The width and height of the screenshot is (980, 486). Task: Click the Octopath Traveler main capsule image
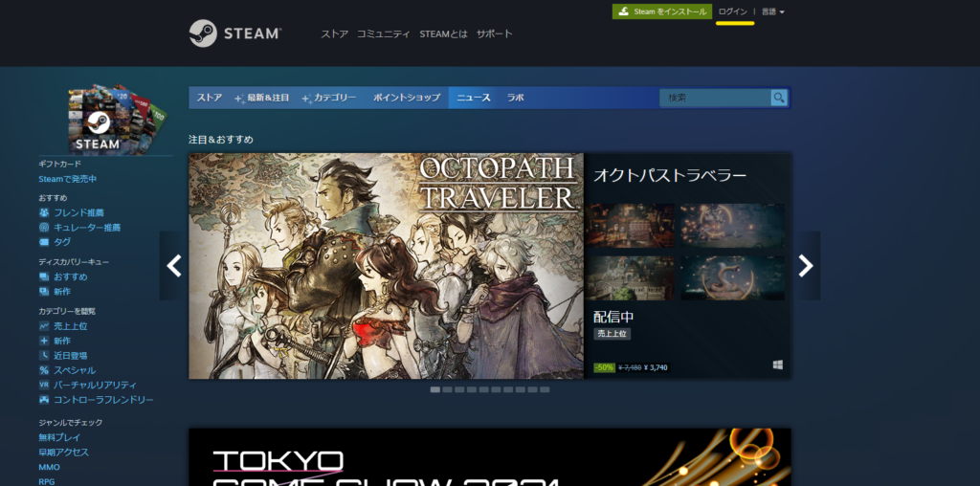(x=387, y=266)
